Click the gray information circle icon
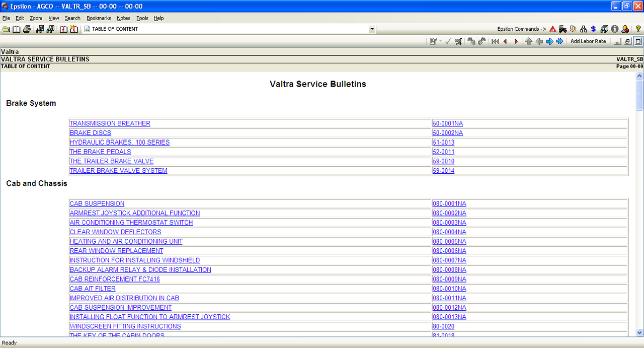Screen dimensions: 644x348 [614, 29]
